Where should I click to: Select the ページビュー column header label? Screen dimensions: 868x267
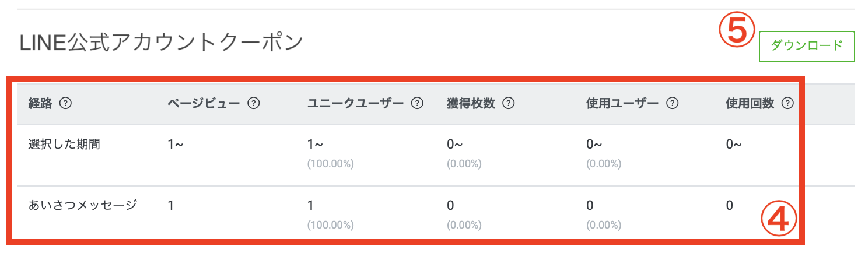tap(204, 103)
